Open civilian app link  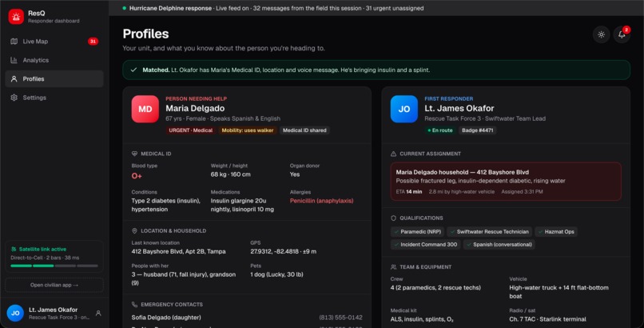click(x=54, y=285)
